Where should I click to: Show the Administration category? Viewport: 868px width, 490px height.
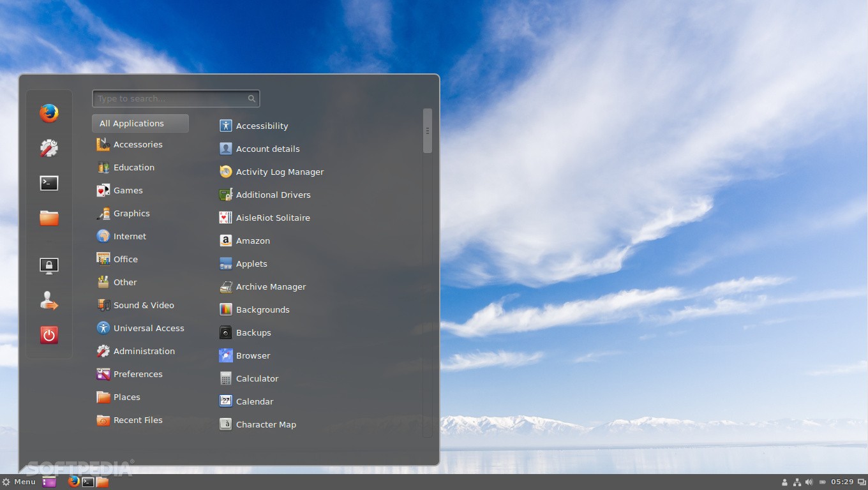point(144,351)
